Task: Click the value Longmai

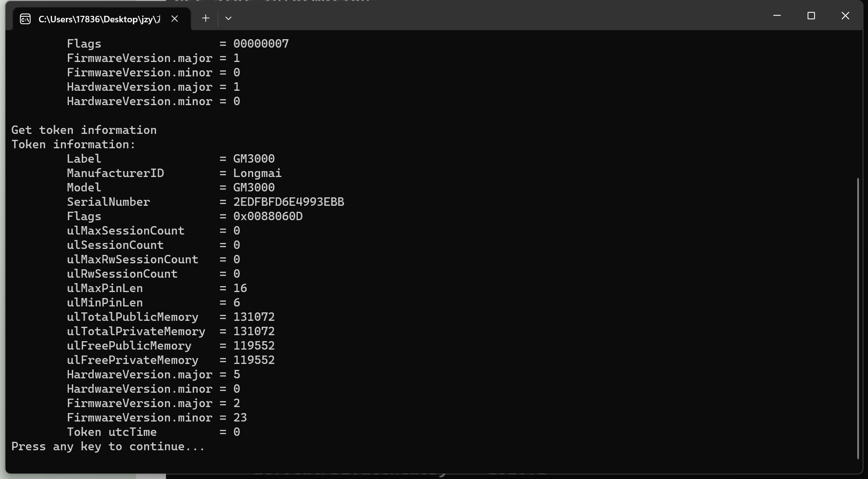Action: 258,173
